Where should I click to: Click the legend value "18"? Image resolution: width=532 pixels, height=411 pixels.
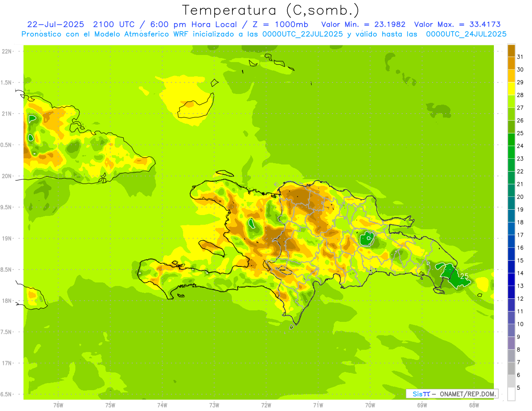[x=520, y=222]
